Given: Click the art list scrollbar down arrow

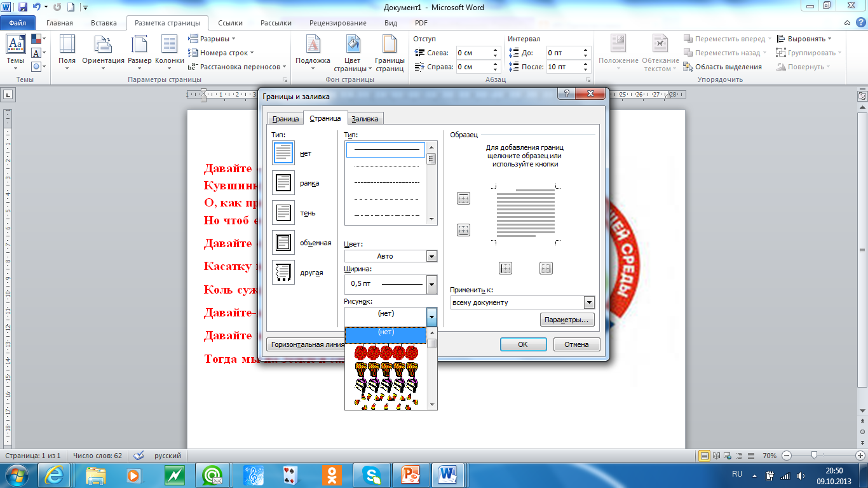Looking at the screenshot, I should click(432, 404).
